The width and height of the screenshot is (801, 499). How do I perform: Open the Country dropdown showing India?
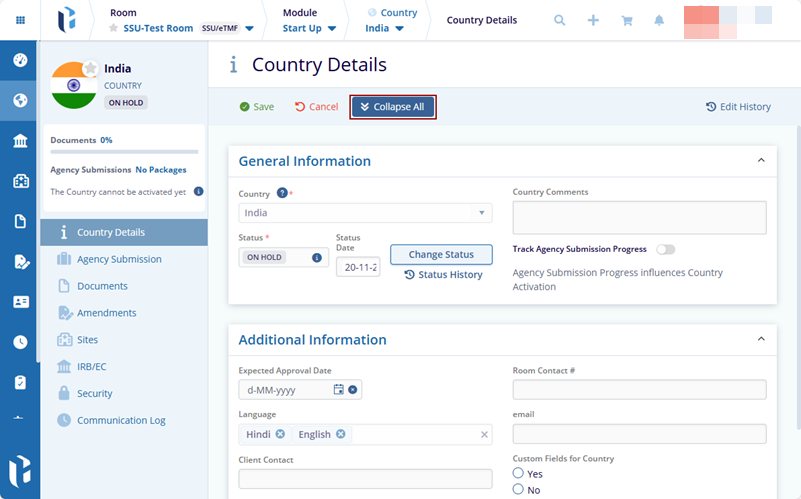(365, 213)
